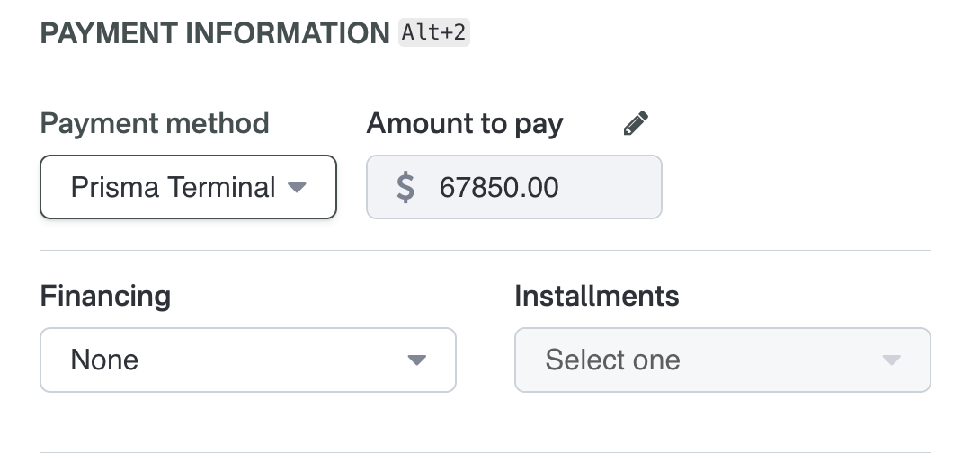Click the caret arrow next to Prisma Terminal
Viewport: 980px width, 471px height.
[297, 188]
